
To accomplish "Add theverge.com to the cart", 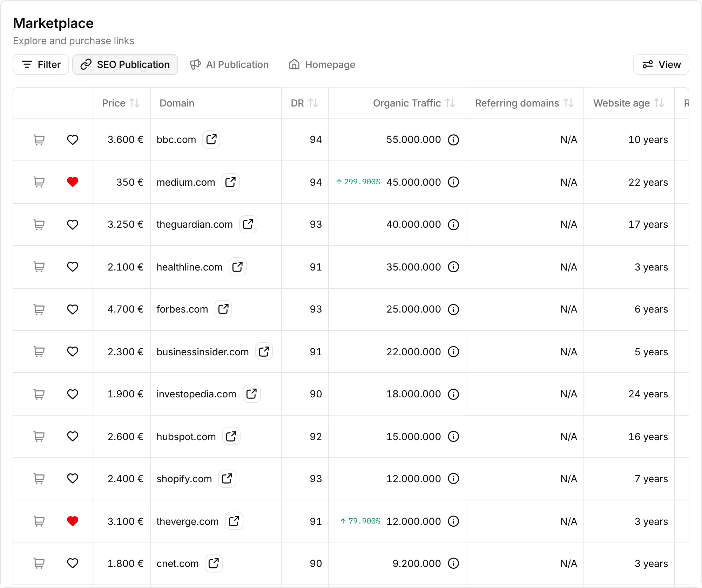I will [39, 521].
